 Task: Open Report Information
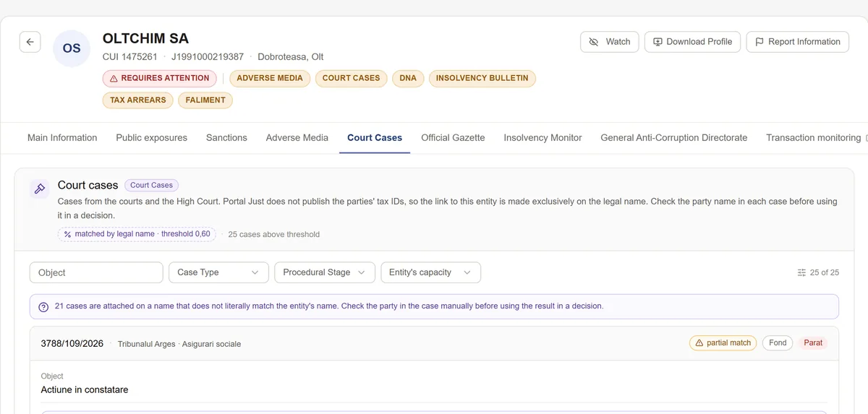pos(797,42)
